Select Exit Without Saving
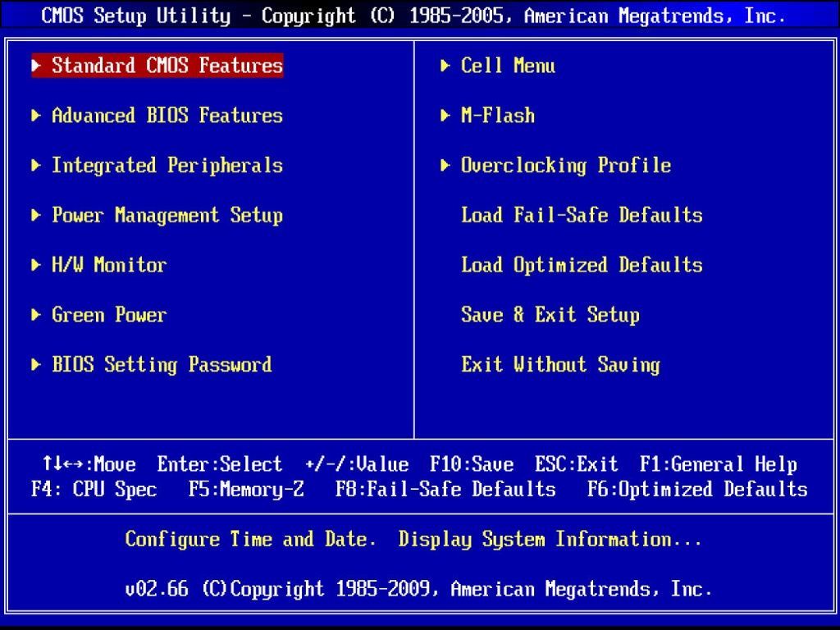This screenshot has height=630, width=840. point(560,364)
